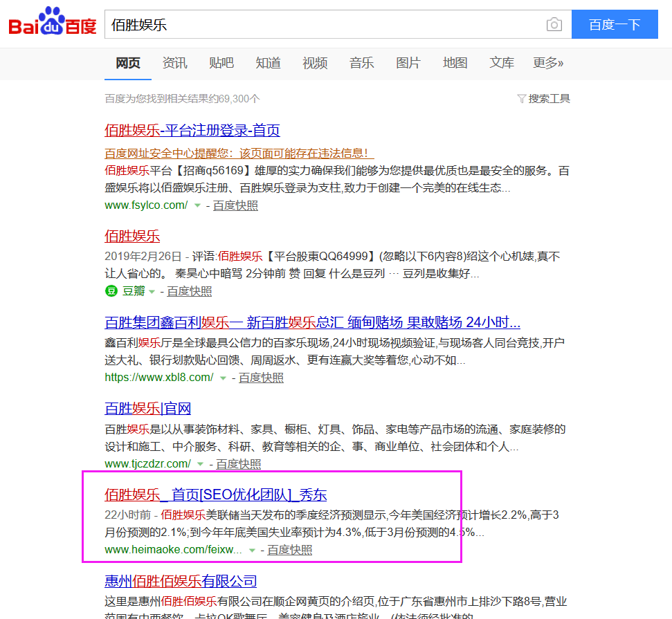The image size is (672, 619).
Task: Click the Baidu logo
Action: 53,21
